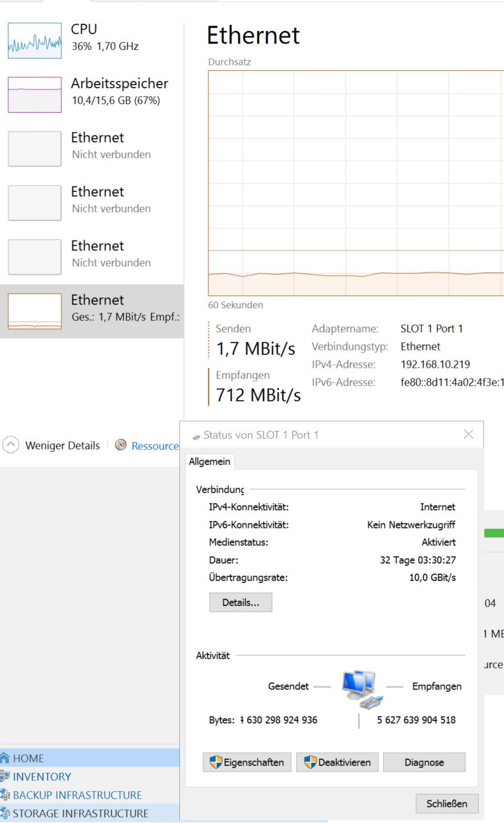Run the Diagnose button
This screenshot has height=823, width=504.
tap(424, 762)
